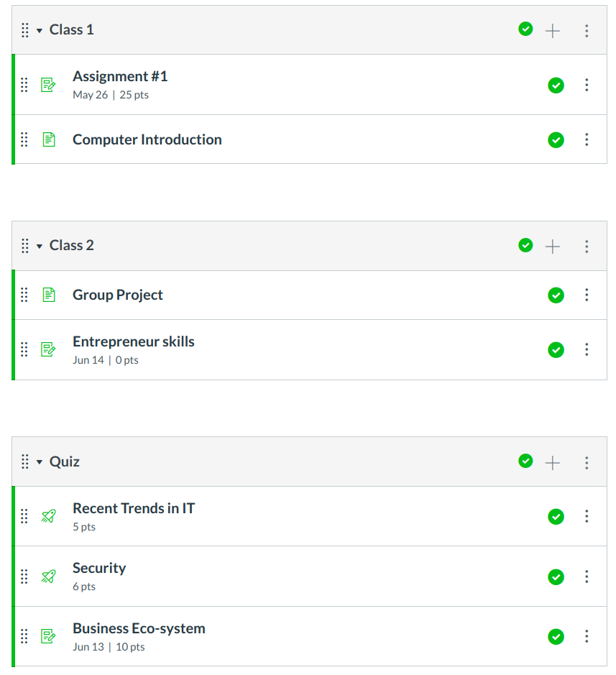Add an item to the Quiz module
Viewport: 616px width, 675px height.
(552, 462)
